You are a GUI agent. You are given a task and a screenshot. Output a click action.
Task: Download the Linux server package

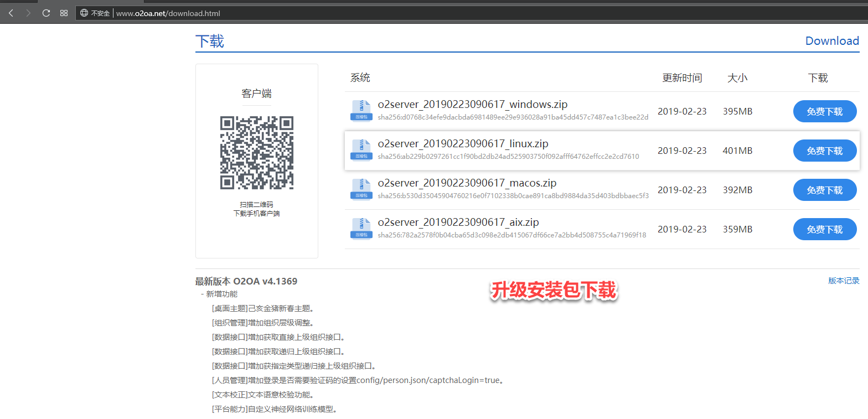[825, 151]
